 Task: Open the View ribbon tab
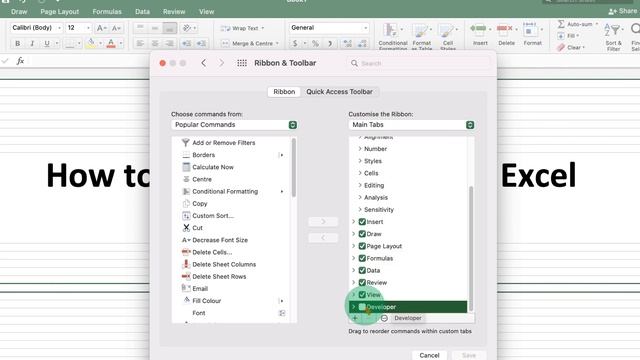(207, 12)
